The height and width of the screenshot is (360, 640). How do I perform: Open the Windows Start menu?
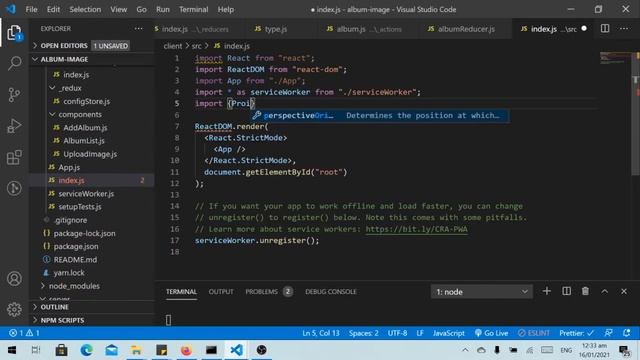tap(12, 350)
